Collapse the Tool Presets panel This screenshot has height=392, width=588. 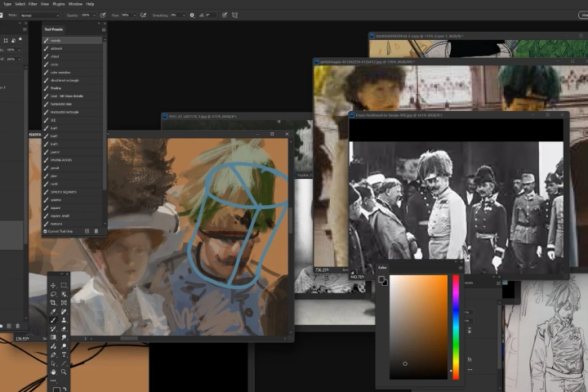(x=100, y=24)
